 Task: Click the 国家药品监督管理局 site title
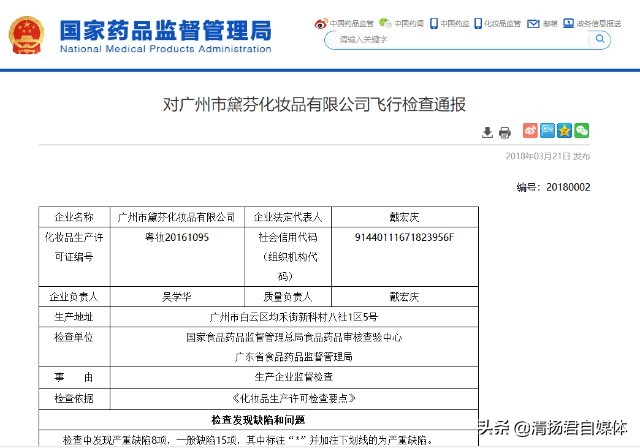point(165,31)
